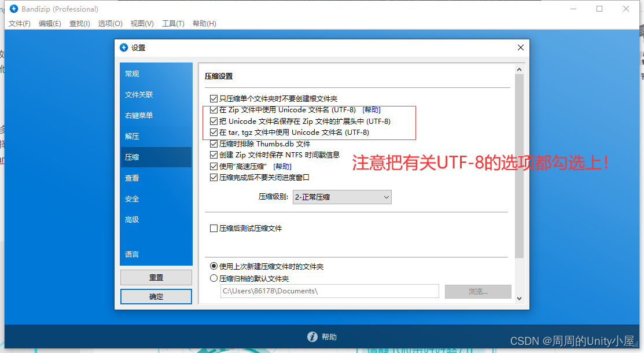Open the 压缩级别 dropdown
Image resolution: width=644 pixels, height=353 pixels.
point(342,197)
